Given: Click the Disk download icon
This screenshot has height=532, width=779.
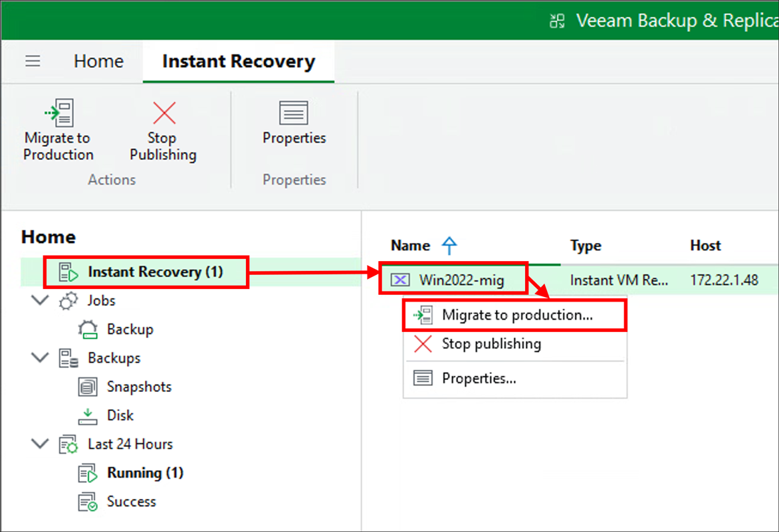Looking at the screenshot, I should [x=88, y=416].
